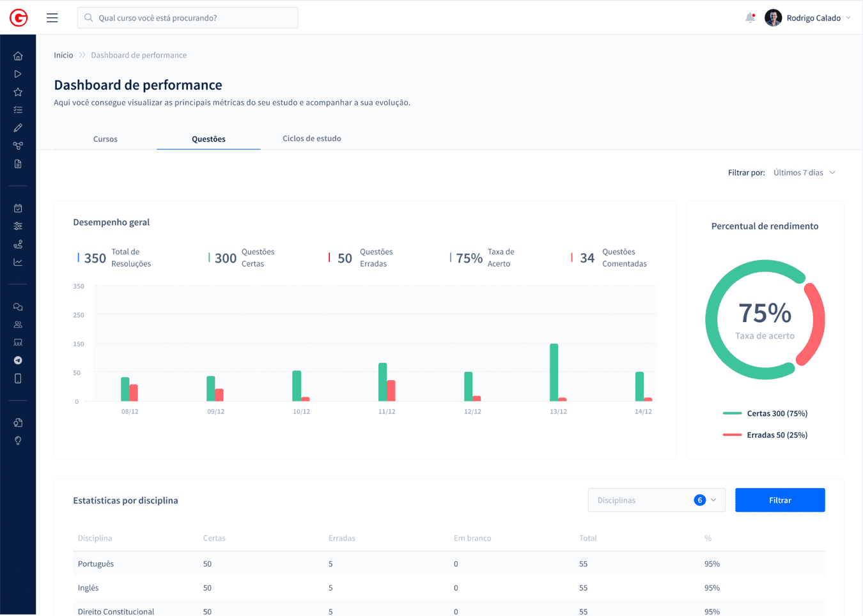Expand the 'Últimos 7 dias' filter dropdown
This screenshot has width=863, height=616.
pos(804,173)
